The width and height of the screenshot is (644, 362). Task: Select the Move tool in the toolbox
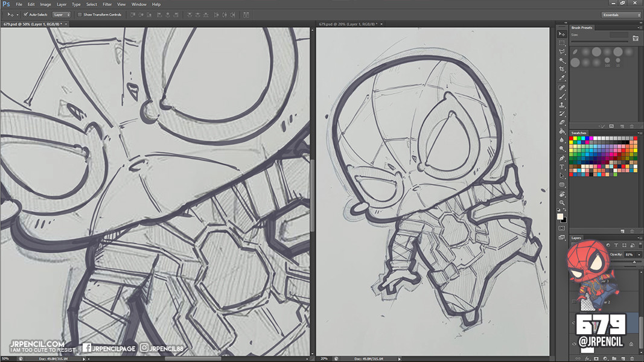pos(562,34)
